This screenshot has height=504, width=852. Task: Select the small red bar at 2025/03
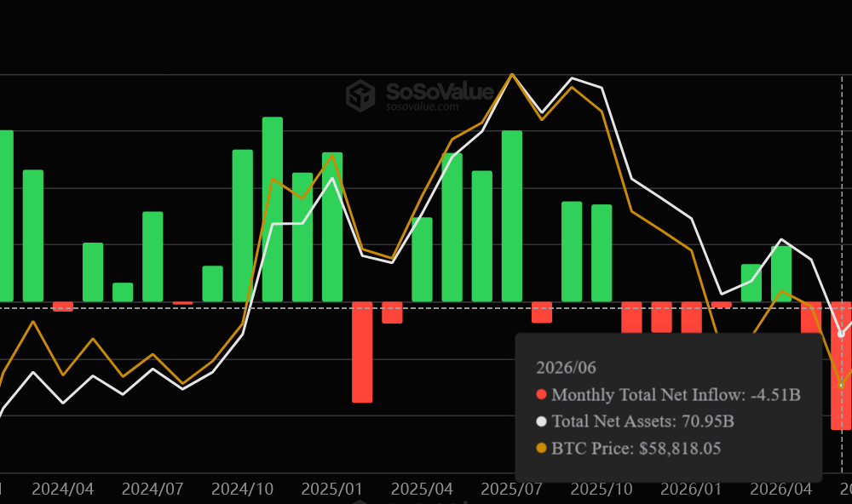(392, 312)
